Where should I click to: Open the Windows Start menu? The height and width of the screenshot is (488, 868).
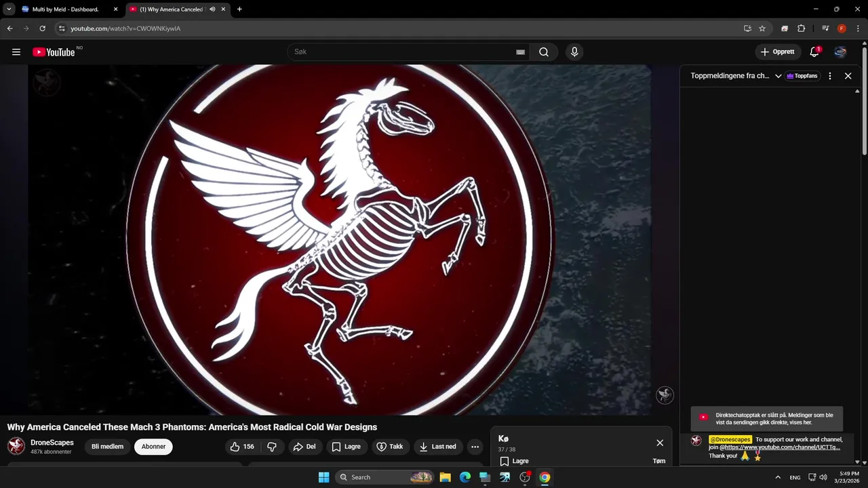click(323, 477)
